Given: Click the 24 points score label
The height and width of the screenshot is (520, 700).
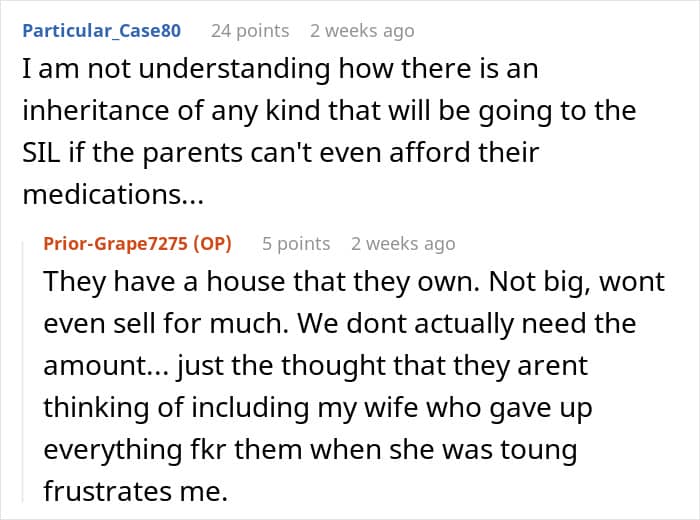Looking at the screenshot, I should click(x=250, y=31).
